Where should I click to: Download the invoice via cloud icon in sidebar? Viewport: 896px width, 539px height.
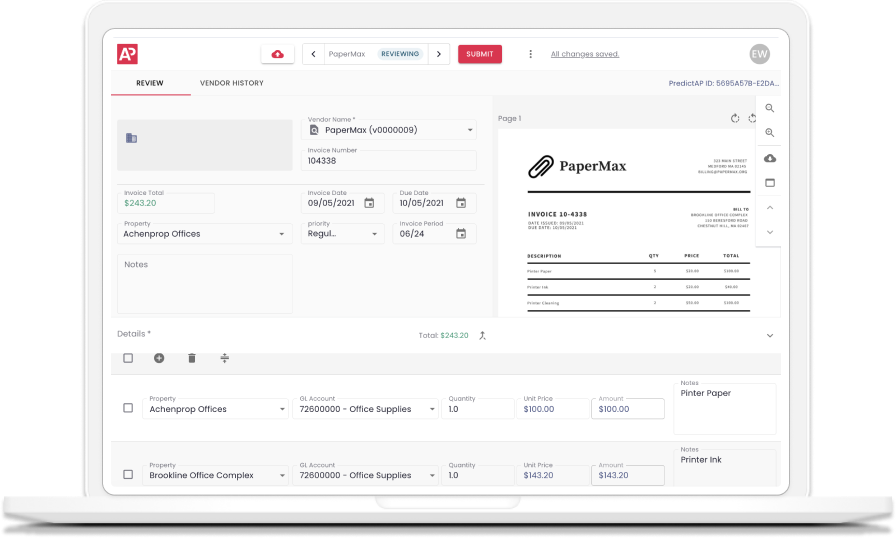pos(770,158)
